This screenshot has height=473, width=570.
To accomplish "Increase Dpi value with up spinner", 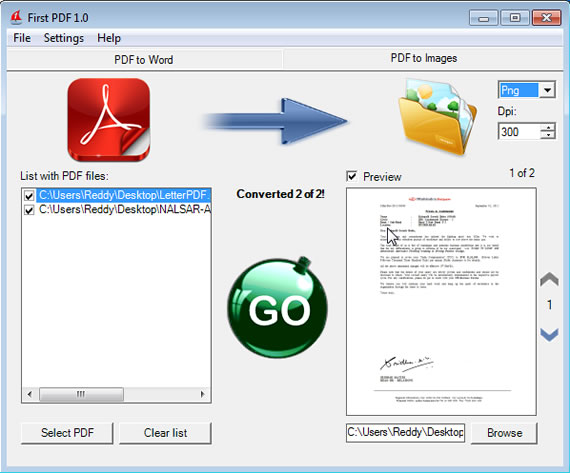I will (548, 127).
